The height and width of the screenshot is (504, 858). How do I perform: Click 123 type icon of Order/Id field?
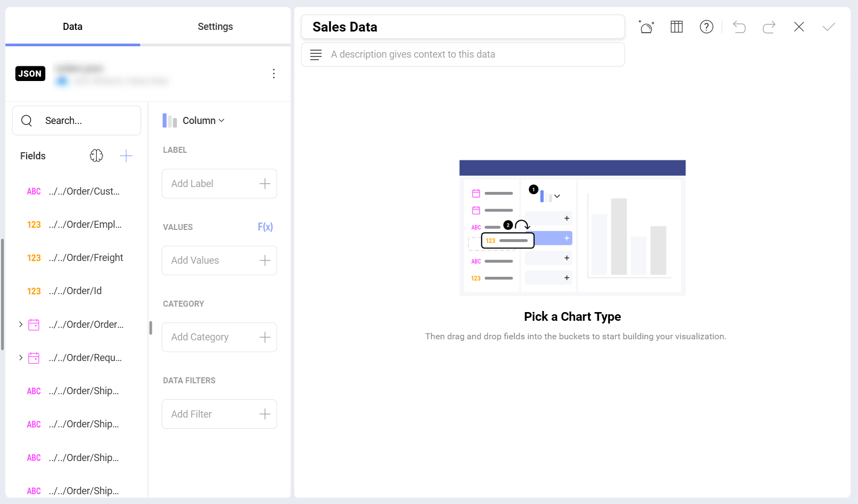(34, 291)
